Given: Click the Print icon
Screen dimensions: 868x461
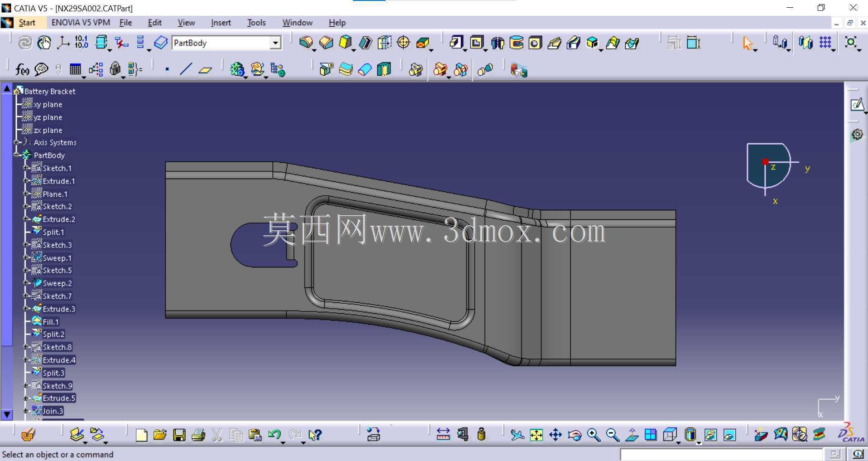Looking at the screenshot, I should (198, 435).
